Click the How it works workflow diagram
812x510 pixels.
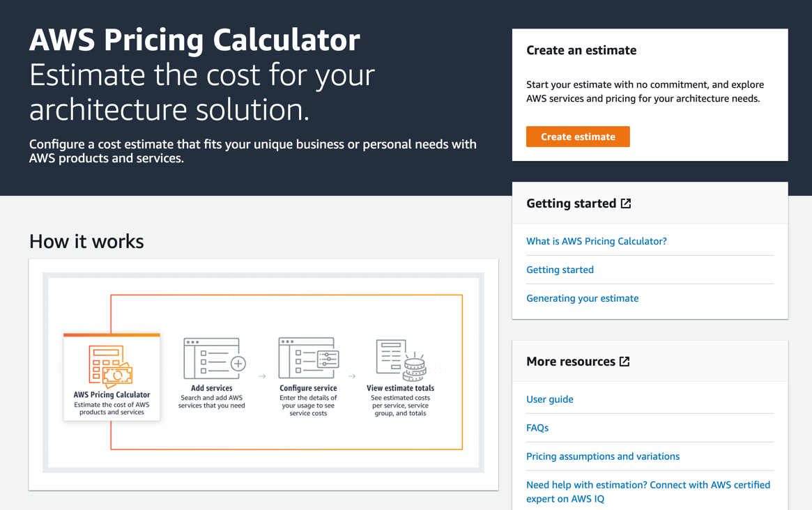[x=263, y=373]
